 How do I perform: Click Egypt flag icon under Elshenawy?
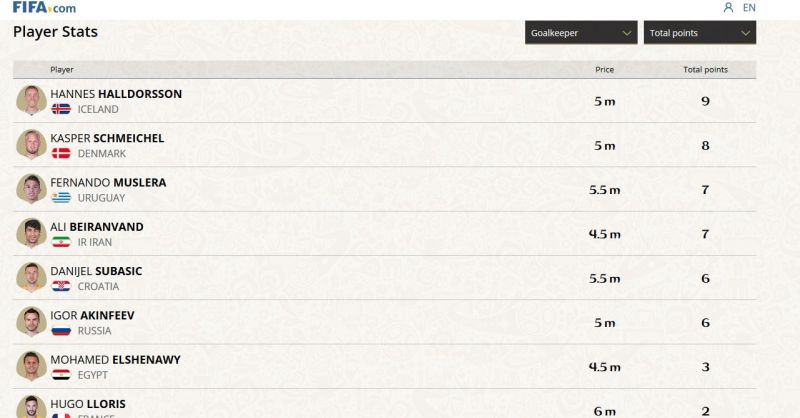61,375
